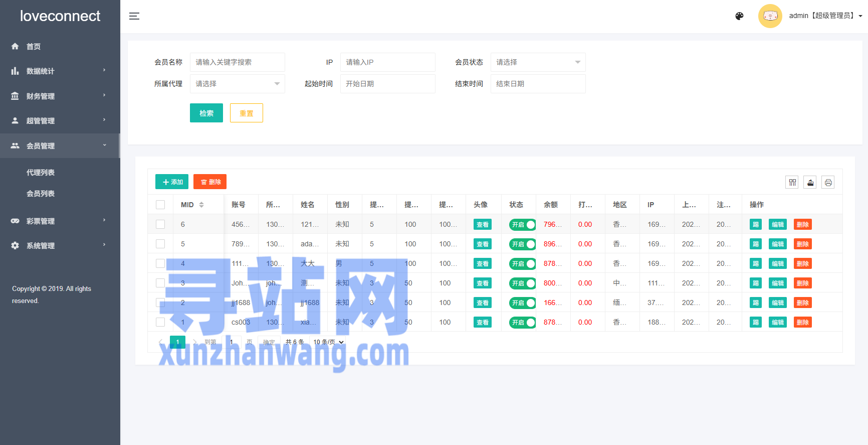This screenshot has height=445, width=868.
Task: Open 代理列表 in the sidebar
Action: (x=41, y=173)
